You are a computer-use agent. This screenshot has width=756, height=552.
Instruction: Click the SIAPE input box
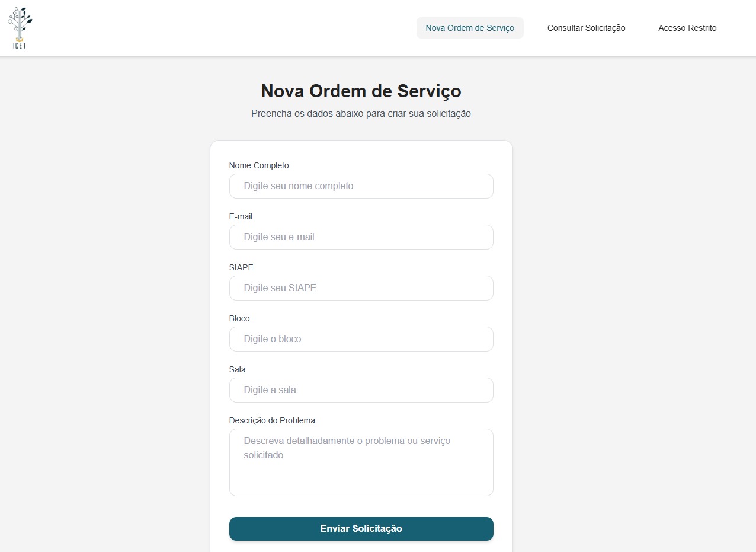(361, 288)
